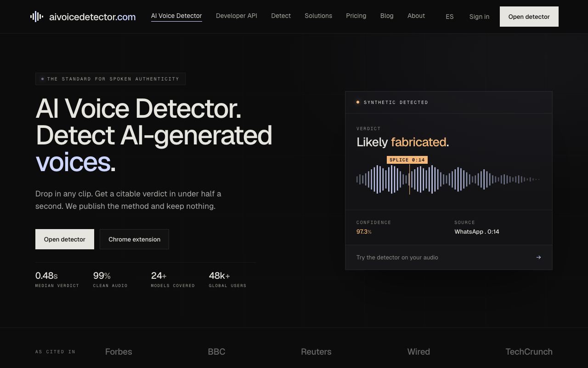Click the hero Open detector button
This screenshot has height=368, width=588.
pyautogui.click(x=65, y=239)
